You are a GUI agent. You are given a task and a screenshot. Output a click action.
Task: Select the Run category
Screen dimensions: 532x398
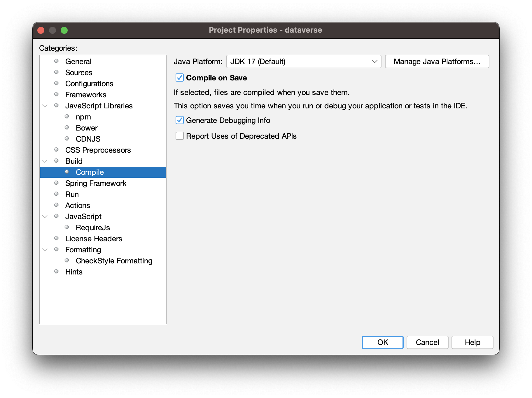click(72, 194)
